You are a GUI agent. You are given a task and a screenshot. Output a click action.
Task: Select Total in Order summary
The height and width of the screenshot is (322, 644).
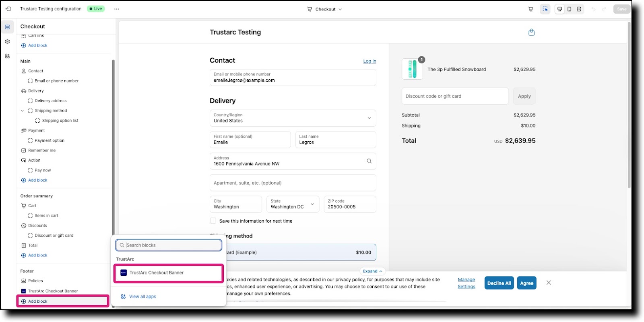coord(33,246)
